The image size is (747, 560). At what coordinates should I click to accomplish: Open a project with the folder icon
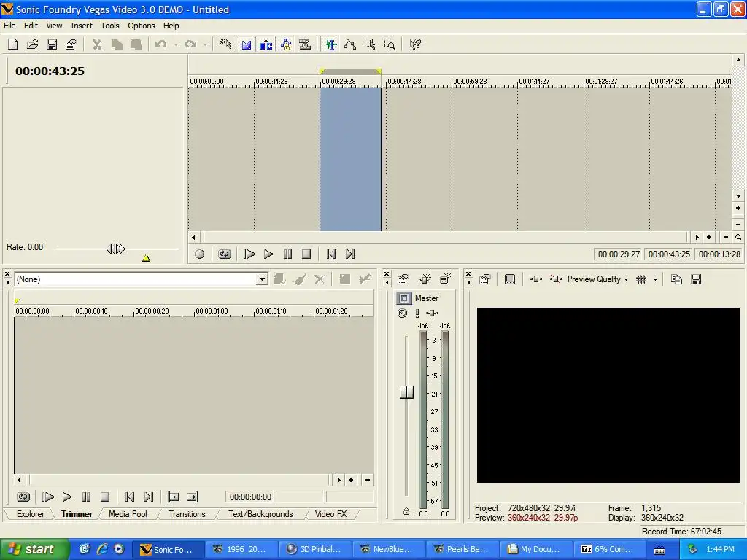[x=32, y=44]
